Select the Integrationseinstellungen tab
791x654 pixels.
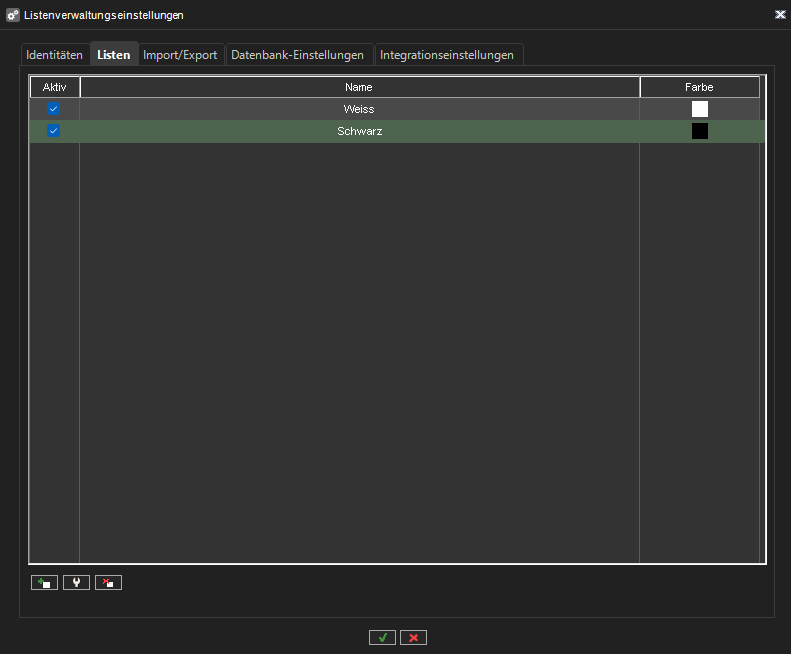[447, 55]
